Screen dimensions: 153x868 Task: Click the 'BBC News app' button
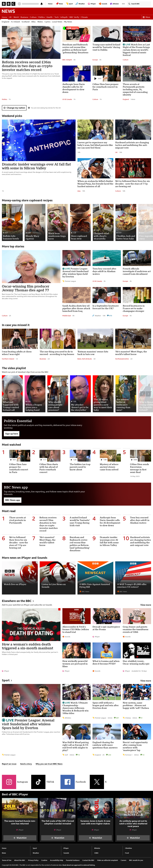12,500
